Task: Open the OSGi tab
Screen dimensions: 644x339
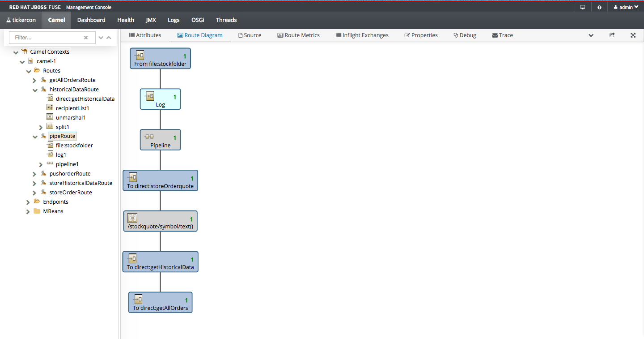Action: coord(198,20)
